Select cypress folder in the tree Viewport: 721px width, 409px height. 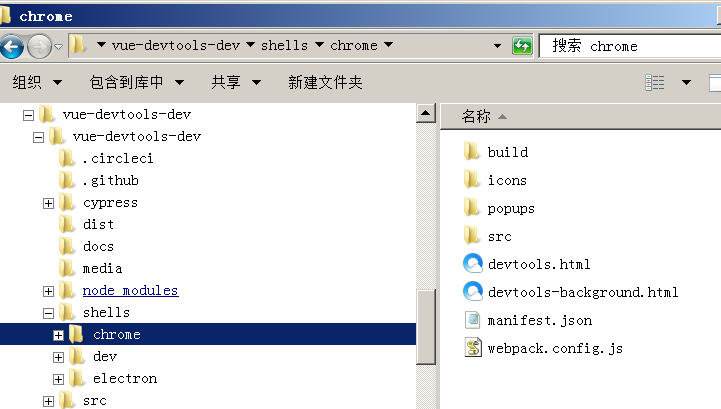(x=110, y=202)
